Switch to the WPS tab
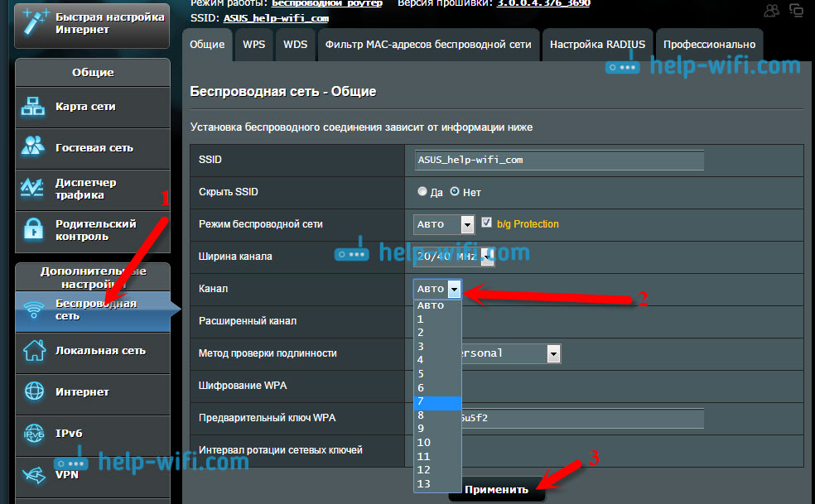Screen dimensions: 815x504 (x=254, y=45)
